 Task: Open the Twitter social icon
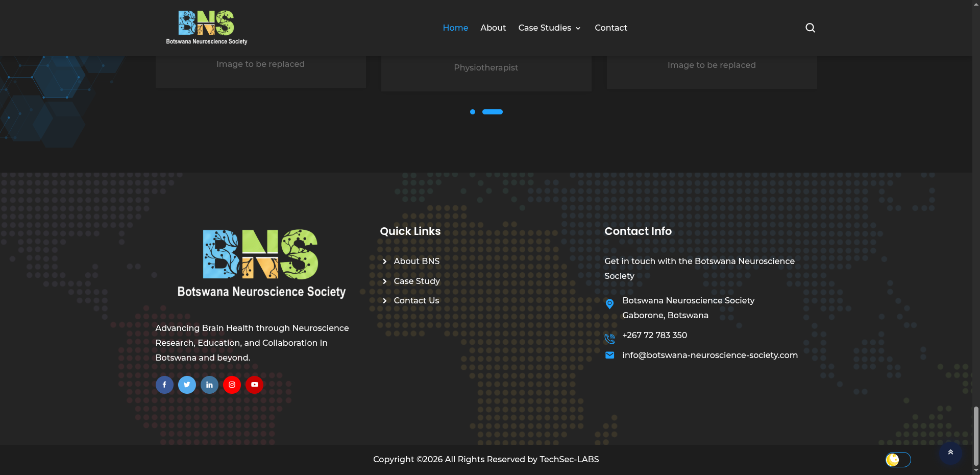coord(187,385)
